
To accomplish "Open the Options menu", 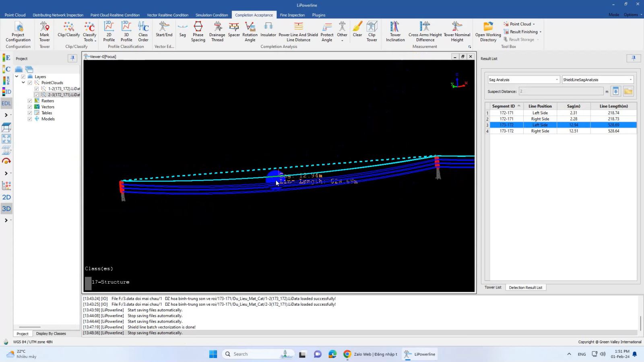I will (633, 15).
